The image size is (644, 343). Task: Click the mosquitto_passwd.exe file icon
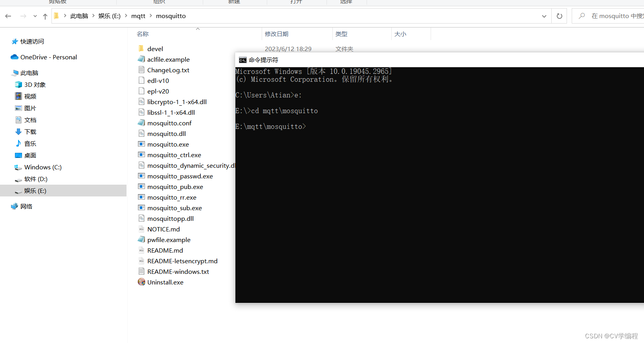(x=141, y=176)
